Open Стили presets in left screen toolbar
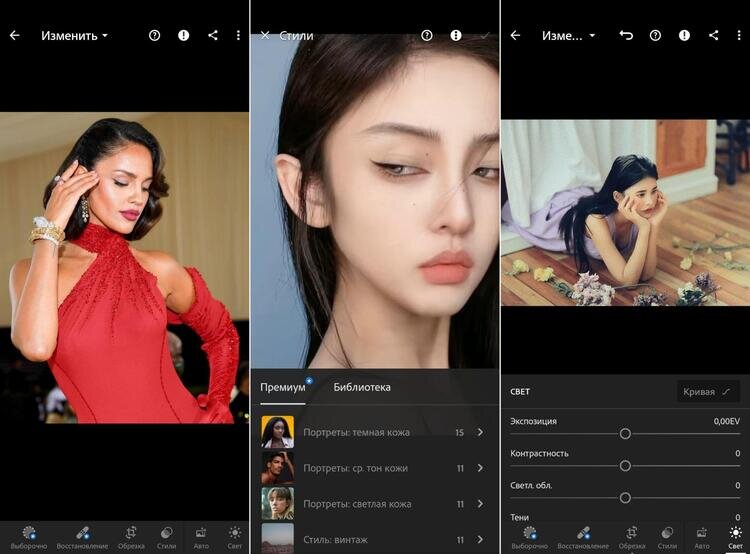The height and width of the screenshot is (554, 750). click(166, 537)
